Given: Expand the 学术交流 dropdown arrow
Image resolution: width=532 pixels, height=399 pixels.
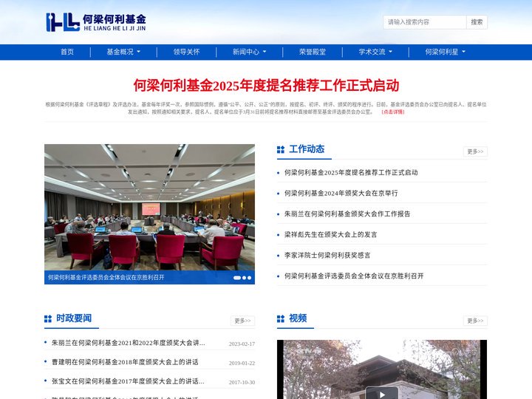Looking at the screenshot, I should 391,52.
